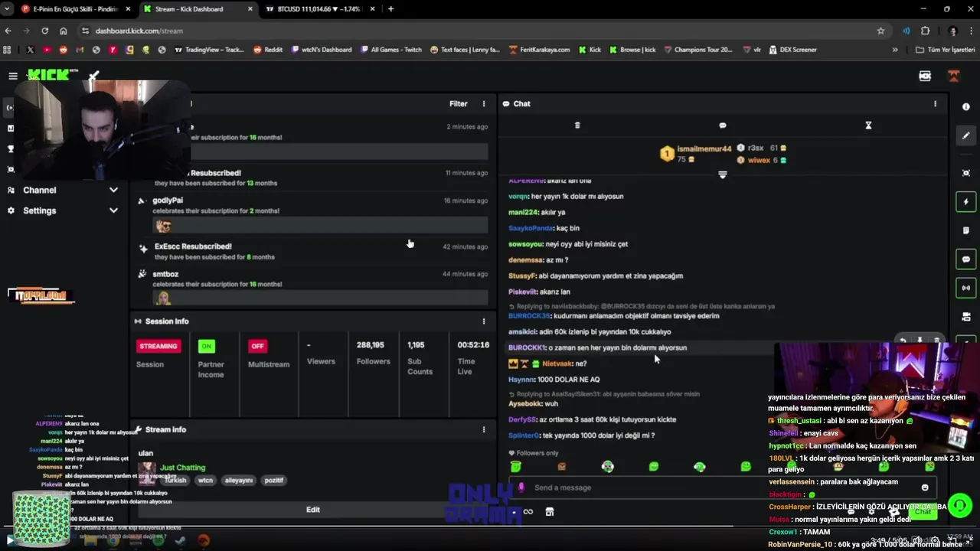Toggle the green-bordered chat bubble in right sidebar
The height and width of the screenshot is (551, 980).
pyautogui.click(x=966, y=259)
